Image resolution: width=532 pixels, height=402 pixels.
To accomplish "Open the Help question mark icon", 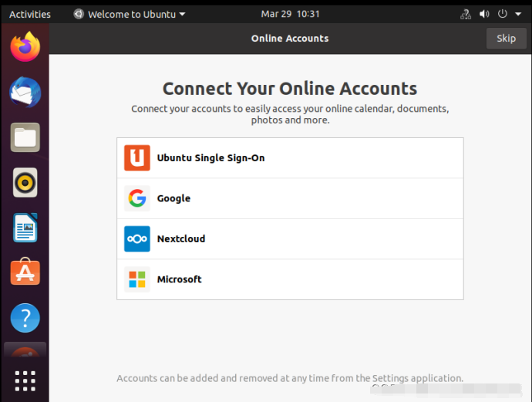I will point(25,317).
